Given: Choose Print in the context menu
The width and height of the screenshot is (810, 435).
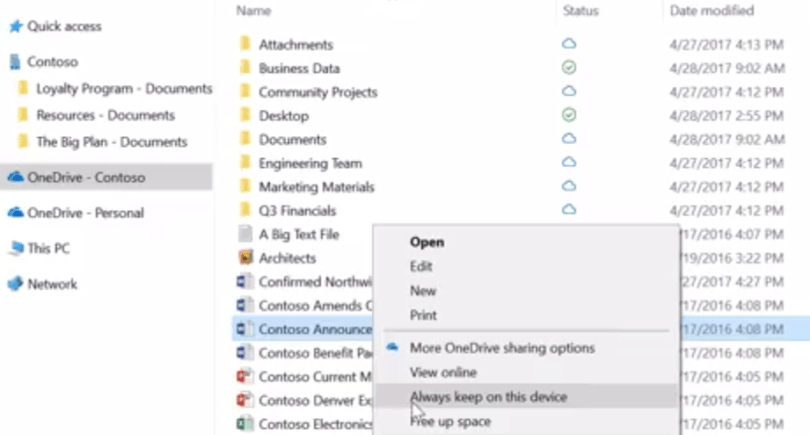Looking at the screenshot, I should 423,315.
